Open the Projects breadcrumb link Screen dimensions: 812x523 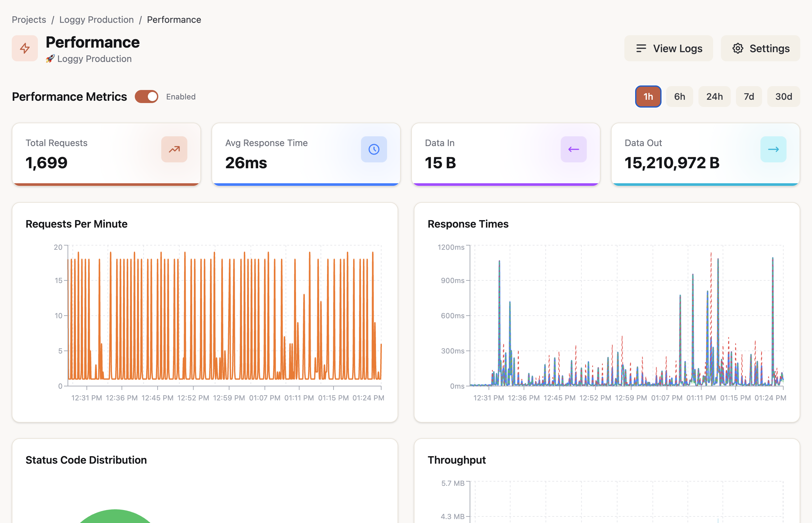29,20
